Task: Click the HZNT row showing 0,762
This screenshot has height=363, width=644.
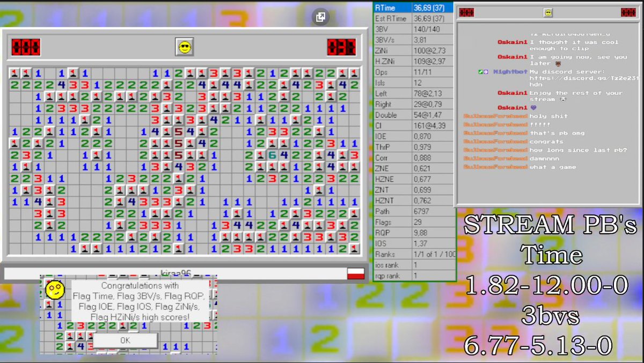Action: click(414, 201)
